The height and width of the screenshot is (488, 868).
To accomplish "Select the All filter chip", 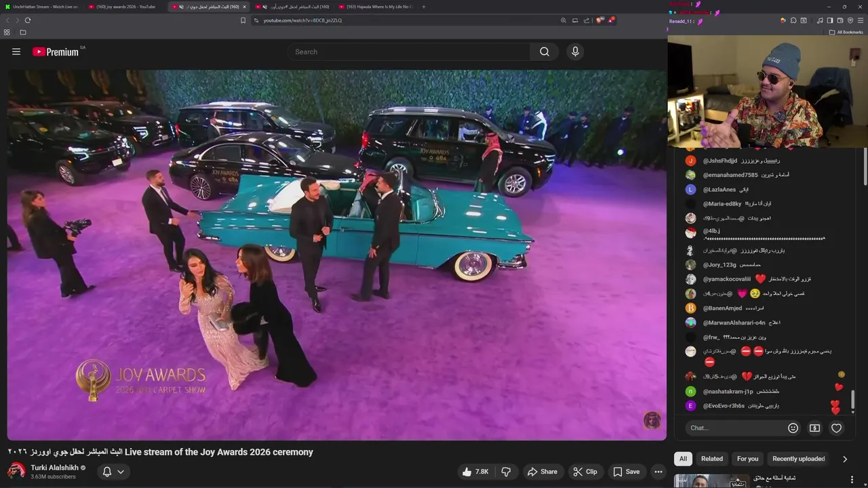I will point(683,459).
